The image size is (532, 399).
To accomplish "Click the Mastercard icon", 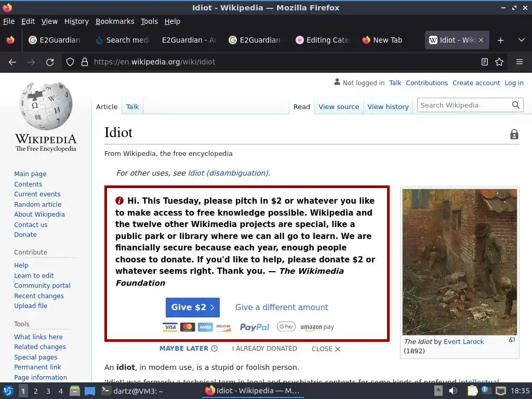I will coord(188,327).
